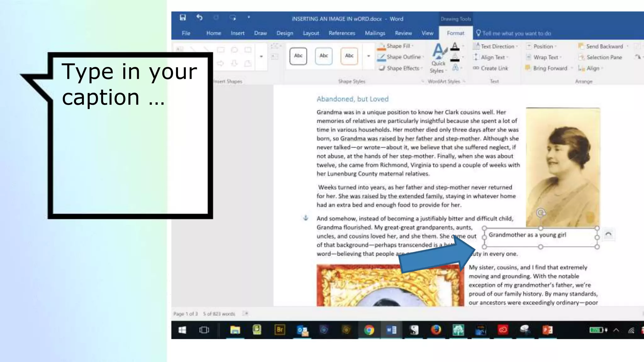The height and width of the screenshot is (362, 644).
Task: Click the Layout Options icon beside the caption box
Action: (608, 235)
